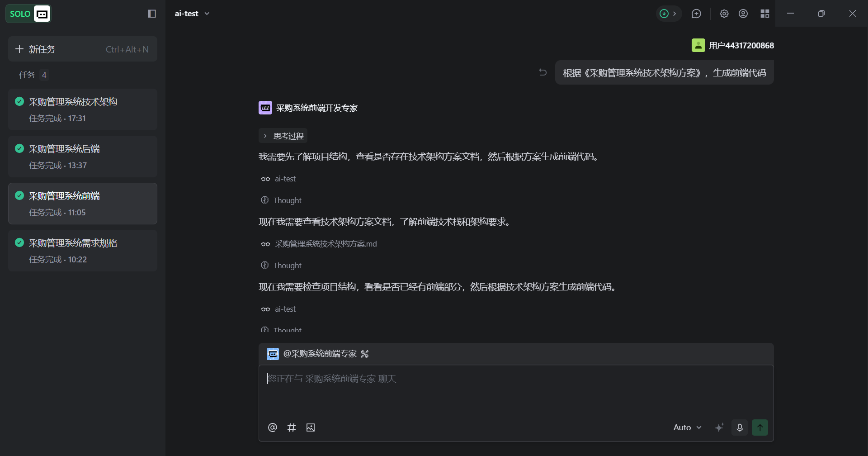The height and width of the screenshot is (456, 868).
Task: Open the 采购管理系统技术架构 task
Action: [x=83, y=109]
